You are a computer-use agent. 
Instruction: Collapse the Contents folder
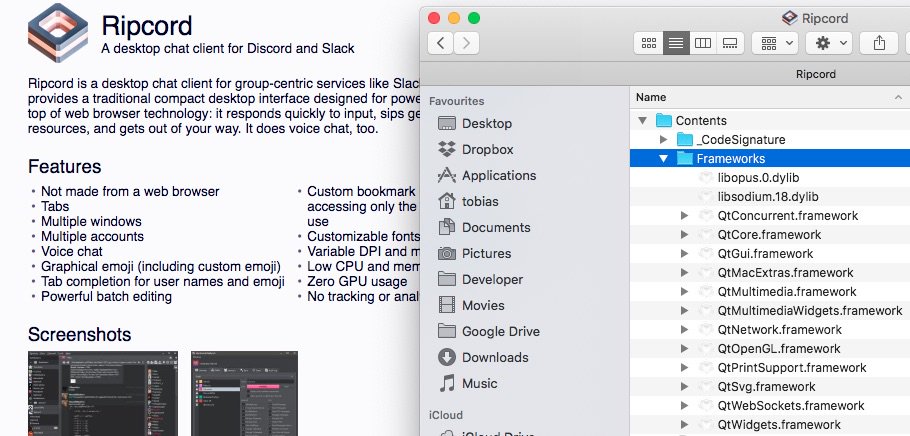[642, 121]
